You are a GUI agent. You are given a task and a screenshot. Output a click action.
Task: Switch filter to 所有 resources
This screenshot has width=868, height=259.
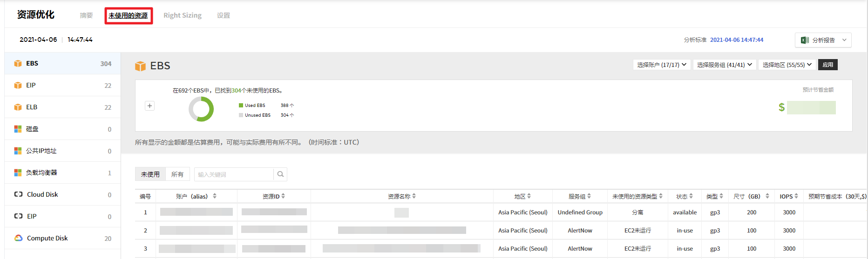[177, 174]
